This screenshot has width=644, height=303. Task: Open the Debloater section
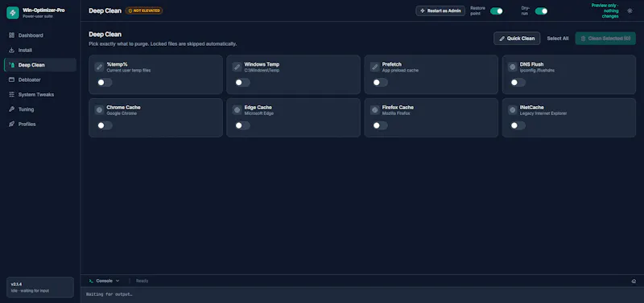[40, 80]
